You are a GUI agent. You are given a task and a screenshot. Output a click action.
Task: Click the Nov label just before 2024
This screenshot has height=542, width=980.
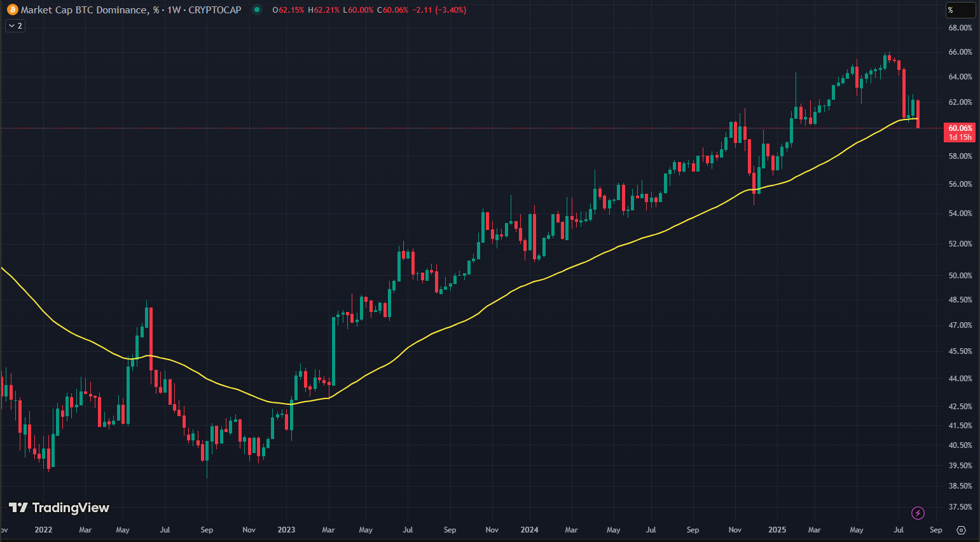(492, 530)
